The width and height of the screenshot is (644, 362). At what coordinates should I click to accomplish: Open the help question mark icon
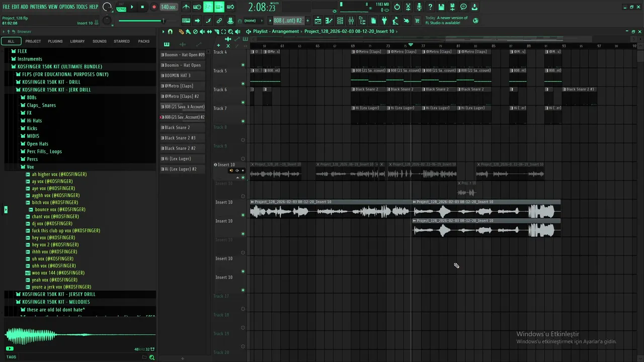click(430, 7)
